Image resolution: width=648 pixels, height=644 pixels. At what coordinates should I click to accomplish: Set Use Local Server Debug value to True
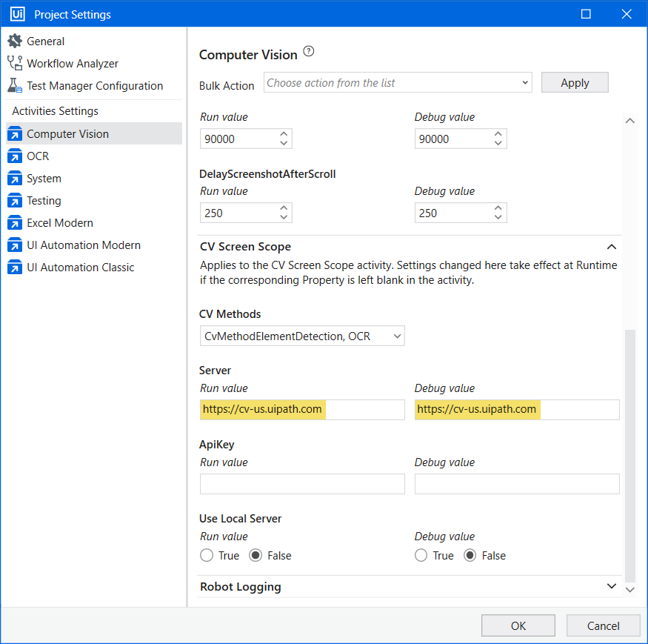(x=421, y=555)
